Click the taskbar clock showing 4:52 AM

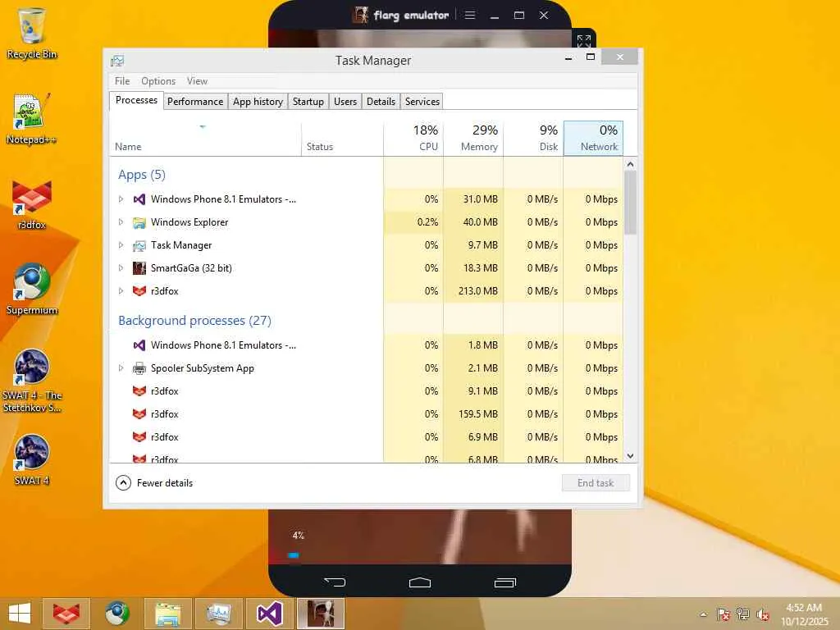(x=804, y=614)
